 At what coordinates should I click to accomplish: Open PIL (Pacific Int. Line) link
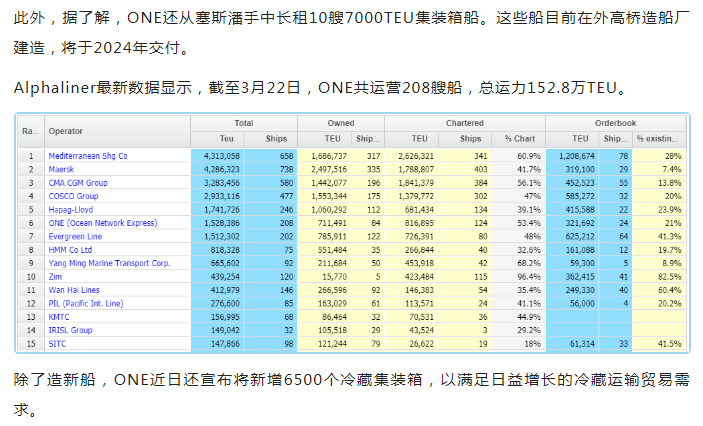click(x=86, y=304)
